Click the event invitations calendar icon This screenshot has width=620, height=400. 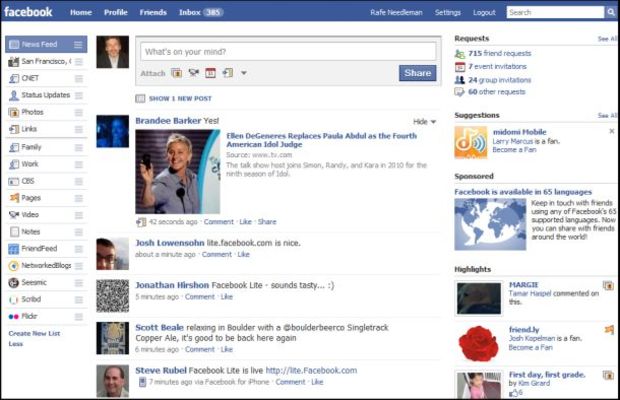[459, 67]
